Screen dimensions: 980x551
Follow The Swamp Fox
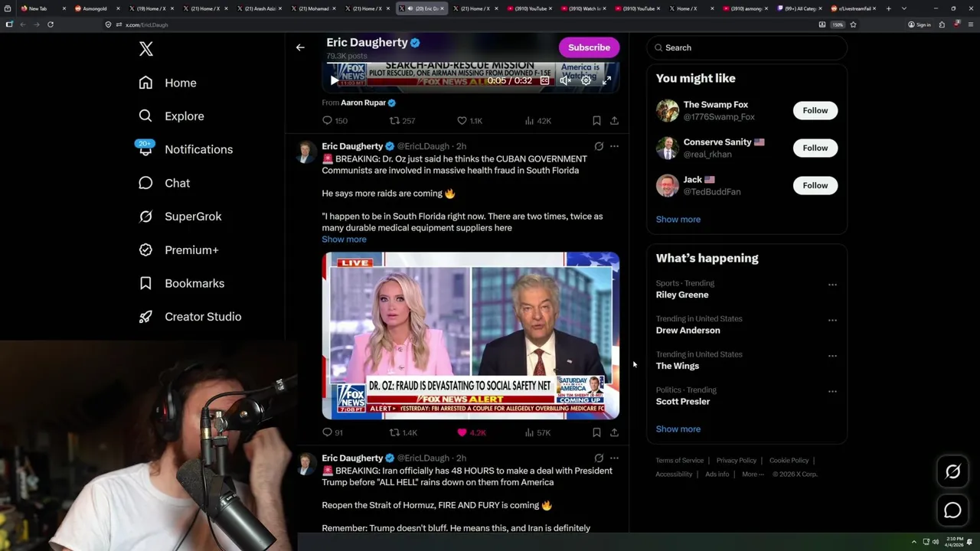tap(815, 110)
